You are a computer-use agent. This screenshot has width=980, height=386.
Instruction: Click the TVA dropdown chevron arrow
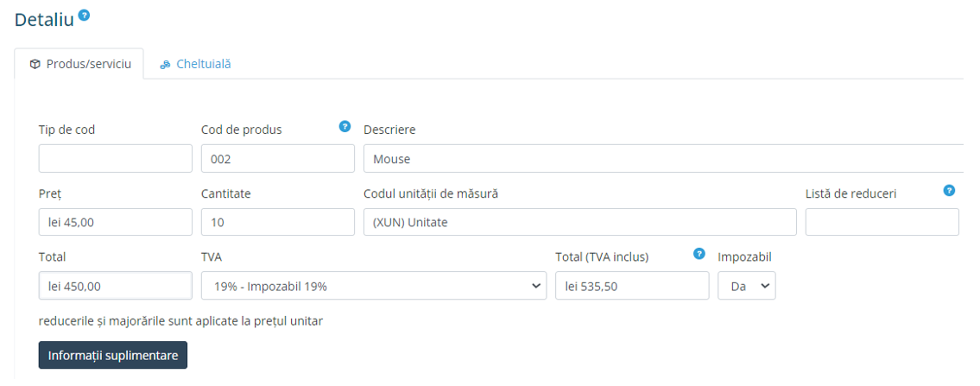(536, 286)
